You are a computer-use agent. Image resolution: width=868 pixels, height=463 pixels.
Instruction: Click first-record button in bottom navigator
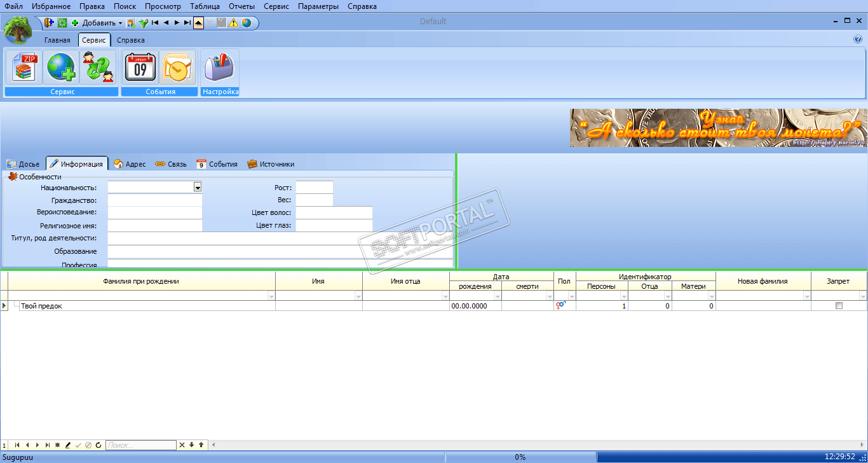pyautogui.click(x=17, y=445)
